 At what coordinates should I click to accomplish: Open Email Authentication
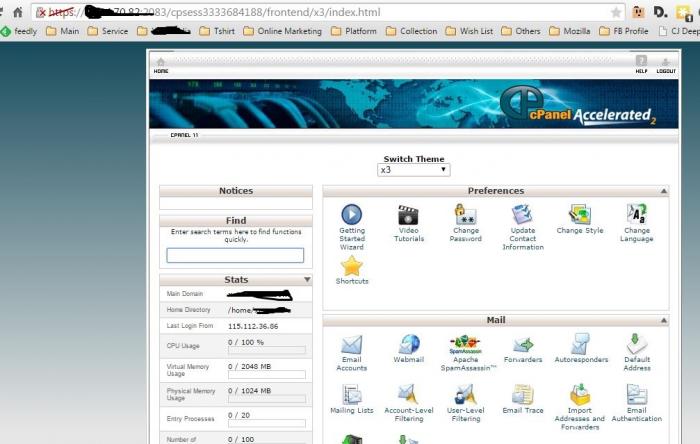[637, 403]
